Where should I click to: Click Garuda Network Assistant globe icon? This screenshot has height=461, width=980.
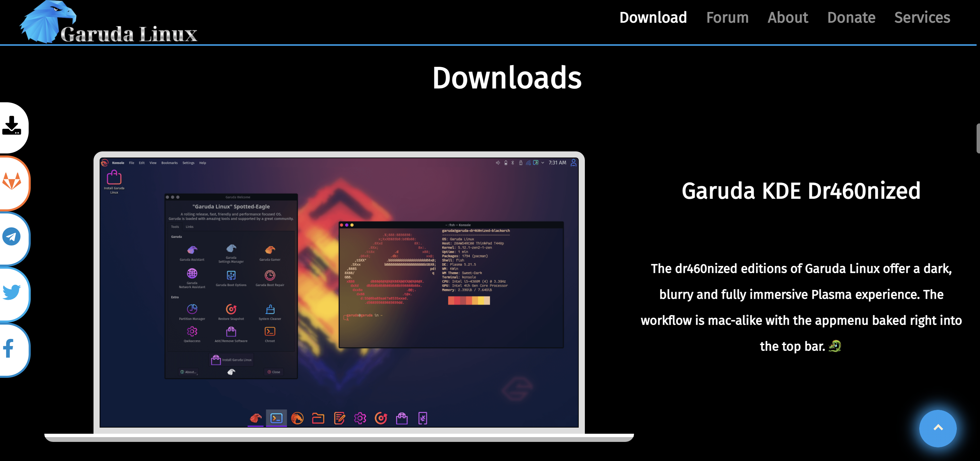pyautogui.click(x=192, y=273)
